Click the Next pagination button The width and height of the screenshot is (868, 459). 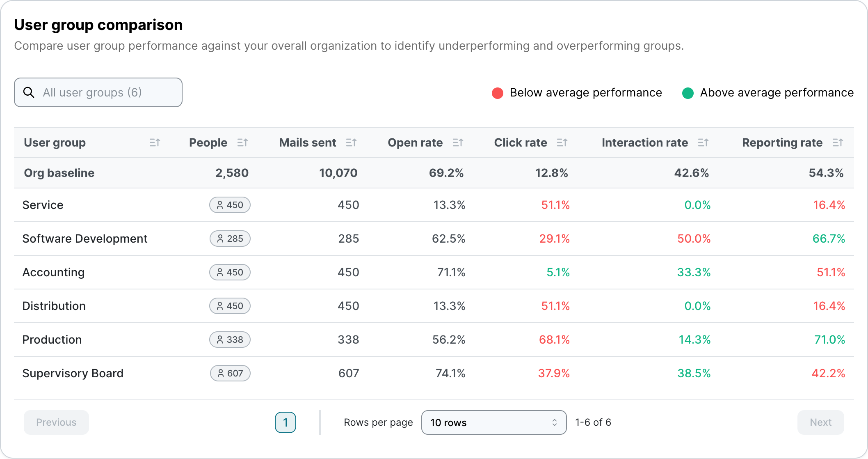(x=820, y=422)
